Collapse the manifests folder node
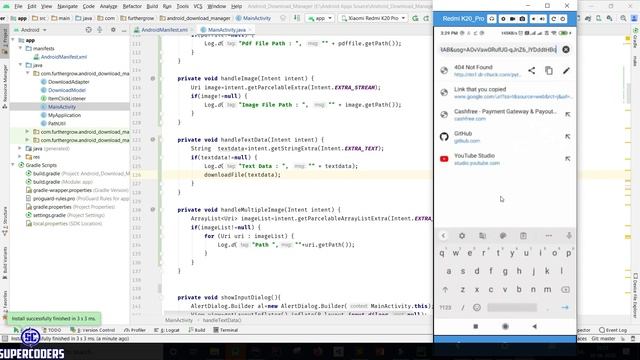This screenshot has height=360, width=640. [x=20, y=48]
